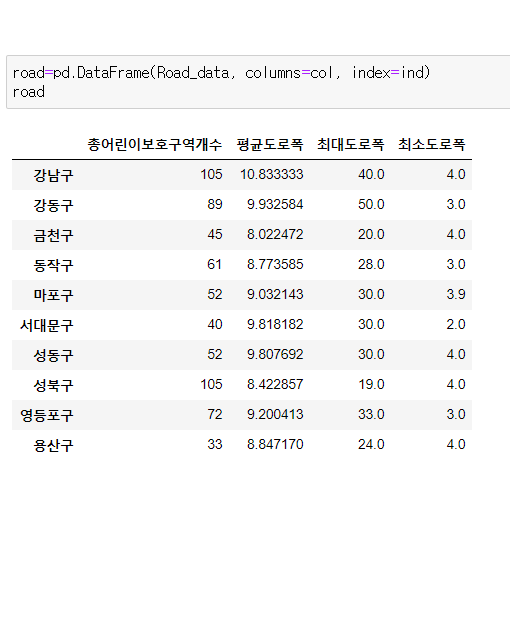The image size is (510, 624).
Task: Select value 9.818182 in 서대문구 row
Action: click(275, 324)
